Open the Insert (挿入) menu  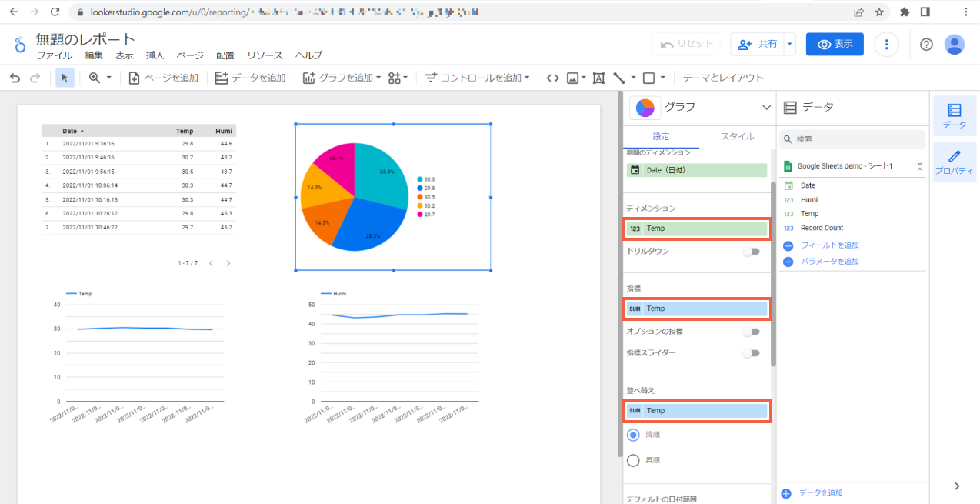[155, 55]
